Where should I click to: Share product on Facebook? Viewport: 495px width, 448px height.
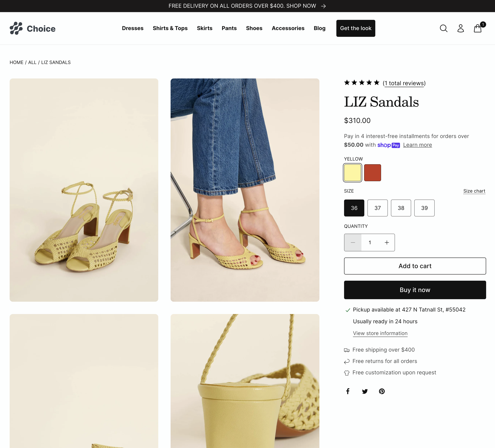coord(348,391)
